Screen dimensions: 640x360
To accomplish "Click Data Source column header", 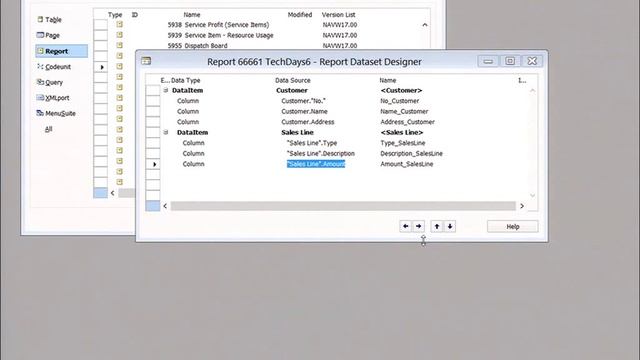I will [293, 80].
